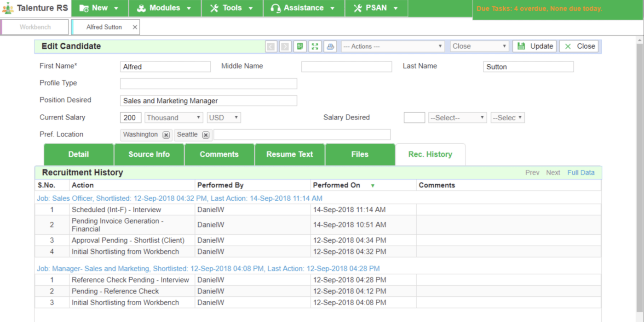Click the Full Data link
This screenshot has width=644, height=322.
(581, 173)
